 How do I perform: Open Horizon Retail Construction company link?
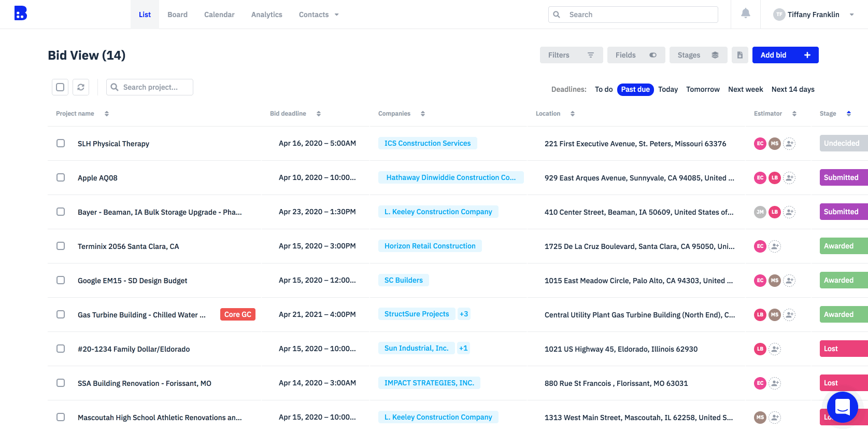(x=430, y=246)
